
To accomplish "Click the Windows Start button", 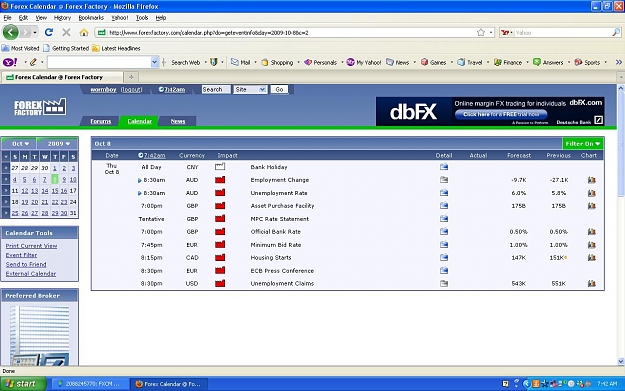I will [x=23, y=384].
